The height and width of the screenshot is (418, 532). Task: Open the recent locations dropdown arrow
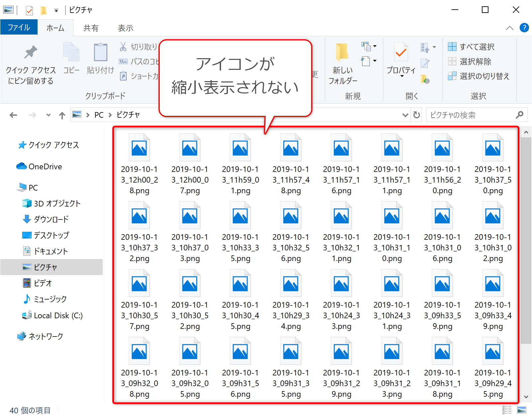(x=49, y=115)
